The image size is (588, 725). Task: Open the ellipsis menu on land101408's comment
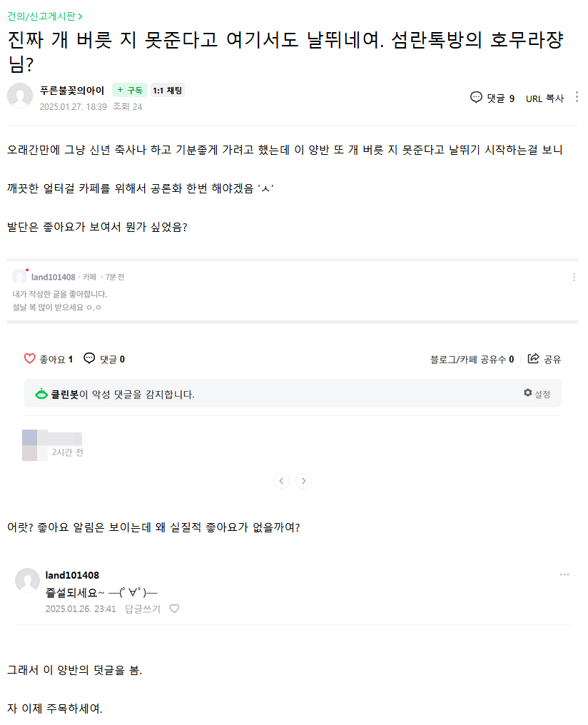click(x=564, y=575)
